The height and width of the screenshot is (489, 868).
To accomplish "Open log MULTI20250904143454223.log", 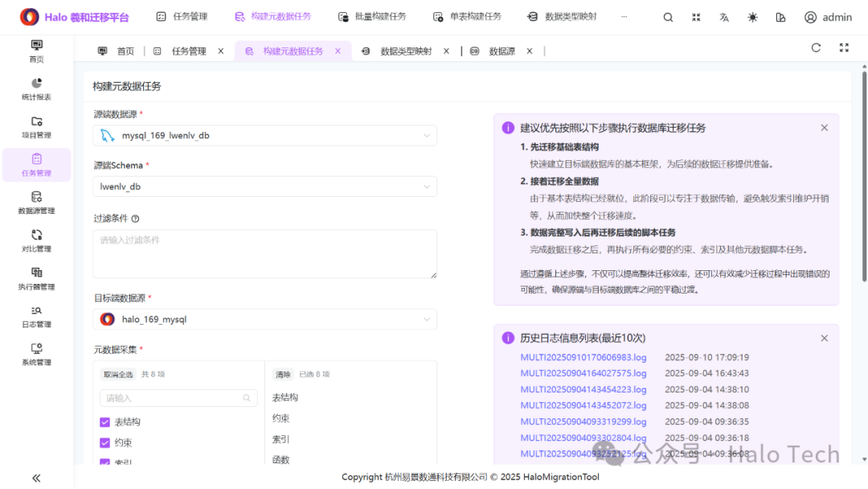I will click(583, 389).
